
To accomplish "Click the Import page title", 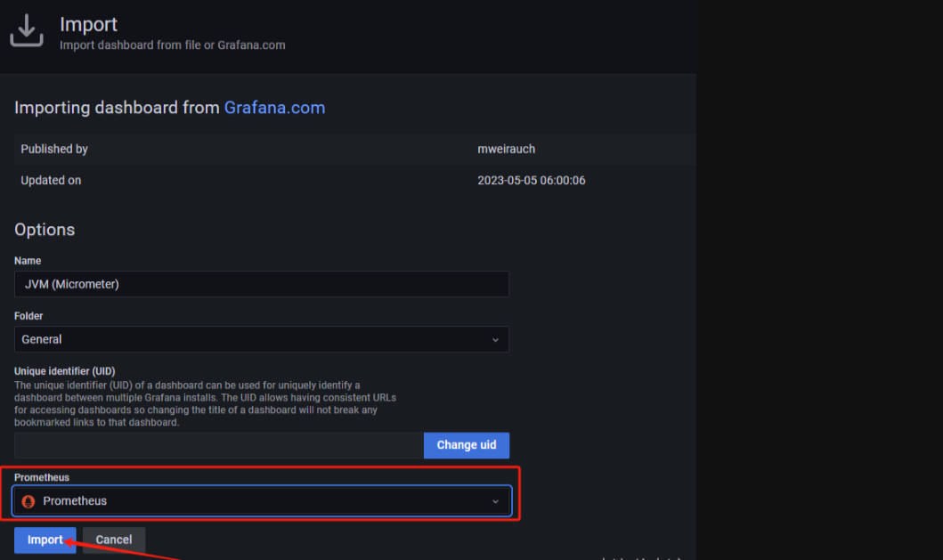I will click(88, 24).
